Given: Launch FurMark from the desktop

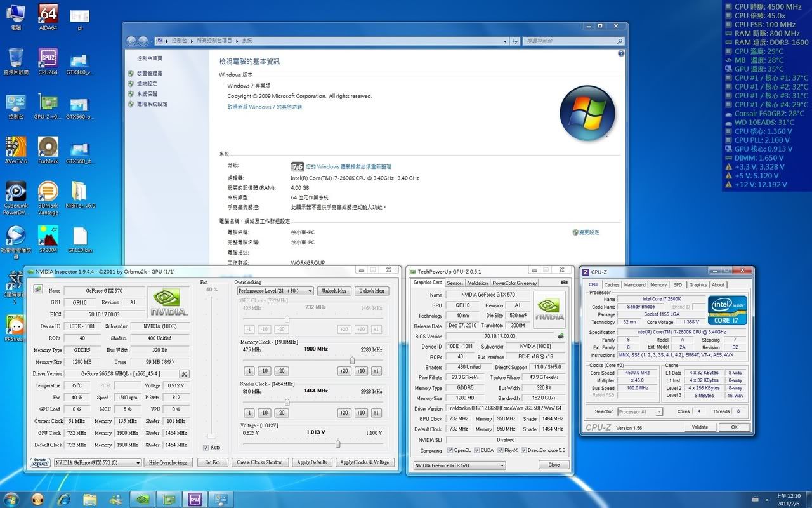Looking at the screenshot, I should tap(48, 147).
